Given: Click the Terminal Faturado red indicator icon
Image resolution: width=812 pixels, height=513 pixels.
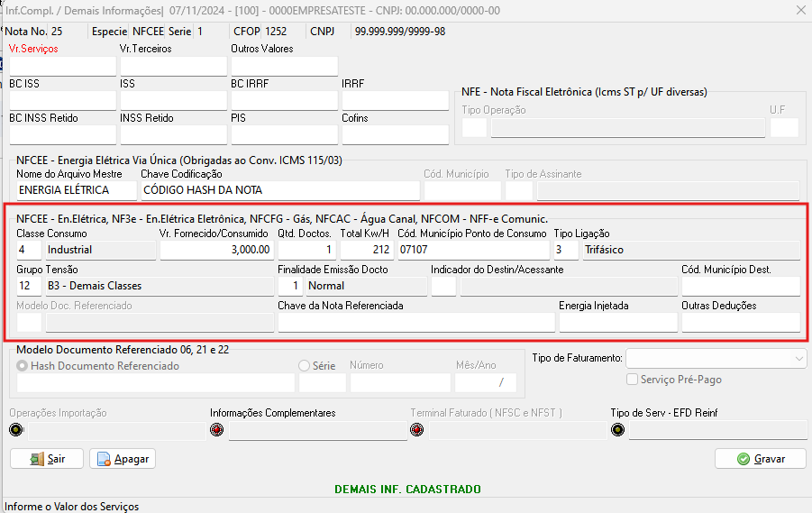Looking at the screenshot, I should tap(417, 429).
